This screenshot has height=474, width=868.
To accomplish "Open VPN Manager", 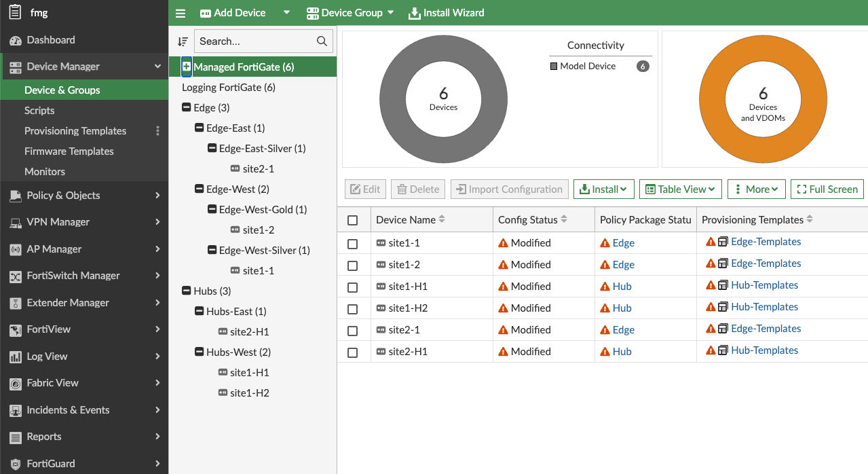I will pos(58,222).
